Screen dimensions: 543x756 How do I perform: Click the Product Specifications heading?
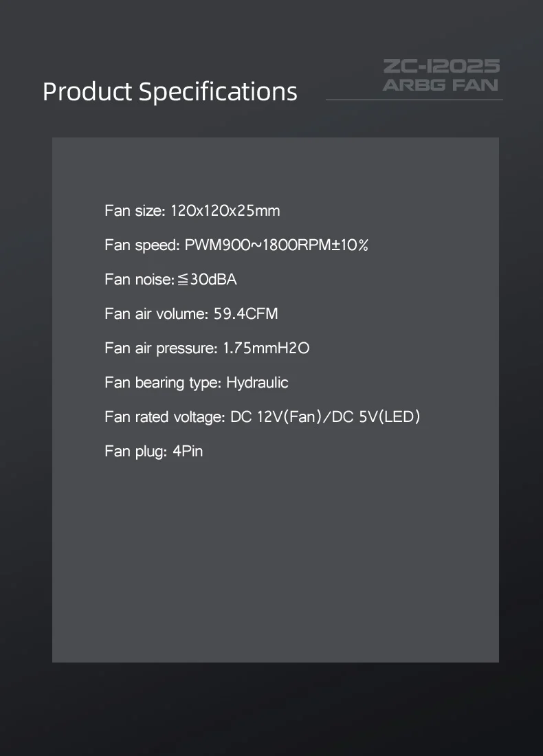point(170,91)
